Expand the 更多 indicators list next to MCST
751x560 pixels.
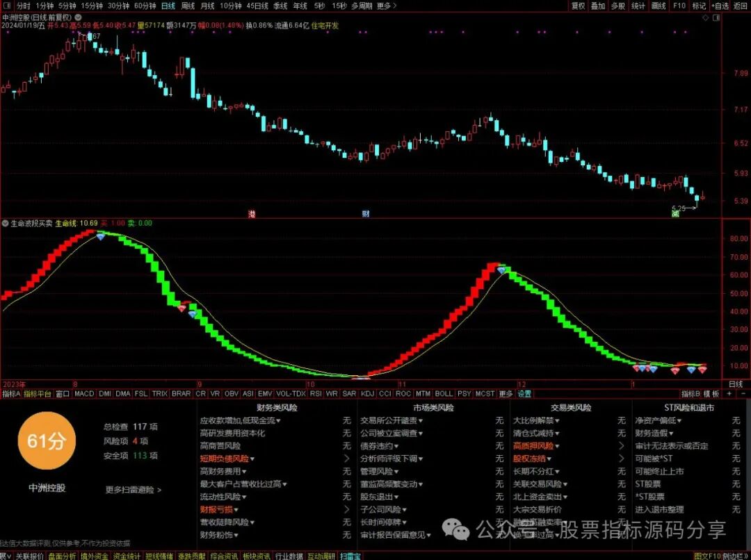[x=506, y=393]
